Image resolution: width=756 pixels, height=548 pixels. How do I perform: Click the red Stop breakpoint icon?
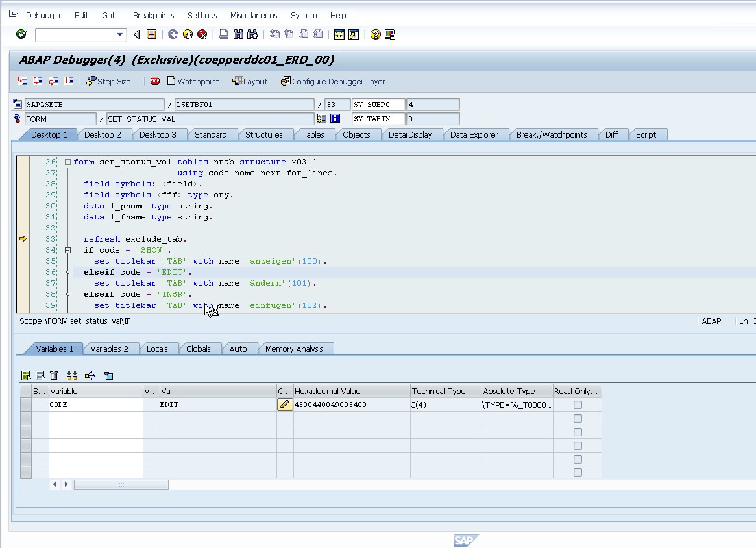click(154, 81)
